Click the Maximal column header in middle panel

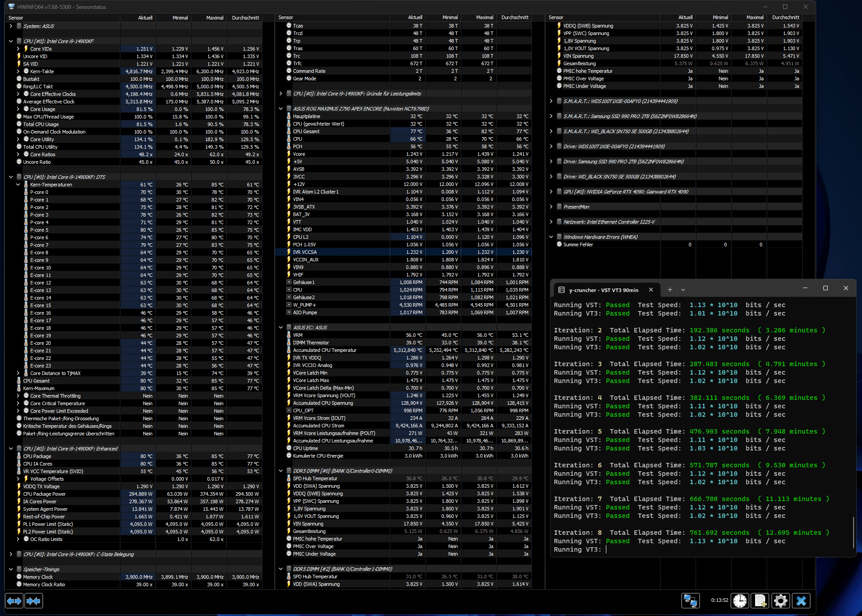[x=484, y=17]
